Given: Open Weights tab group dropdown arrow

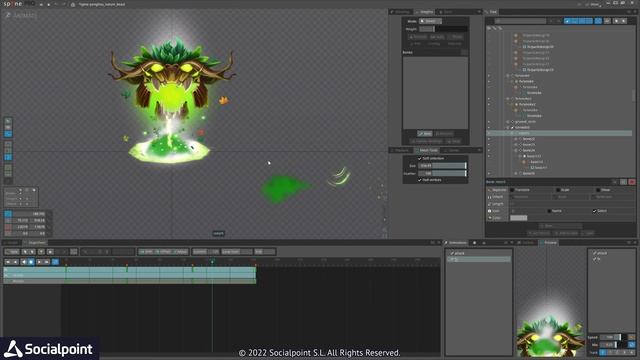Looking at the screenshot, I should point(479,12).
